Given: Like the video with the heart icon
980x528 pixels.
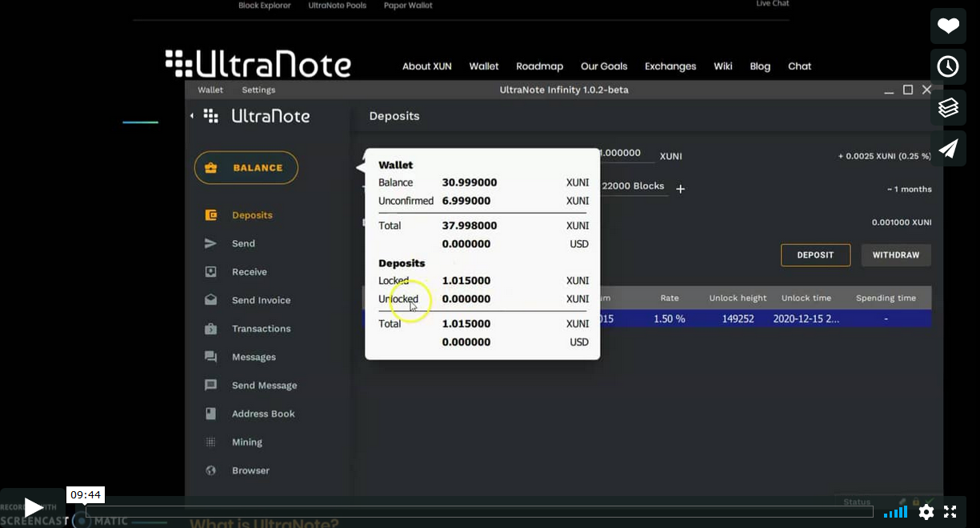Looking at the screenshot, I should 948,26.
